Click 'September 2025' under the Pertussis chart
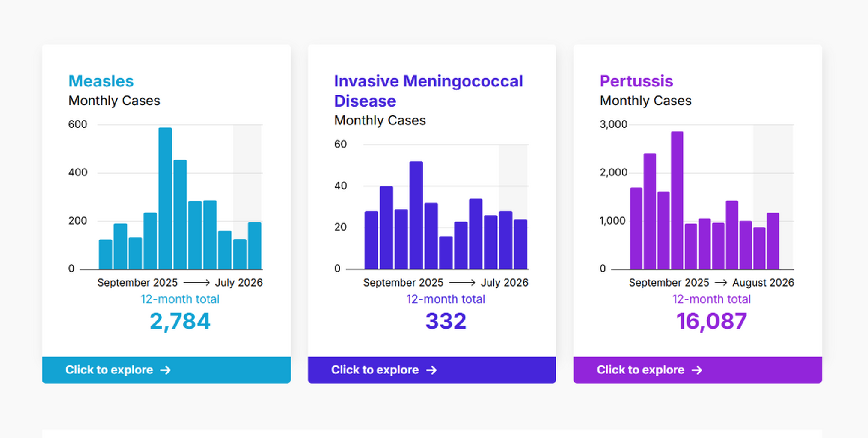 coord(669,283)
